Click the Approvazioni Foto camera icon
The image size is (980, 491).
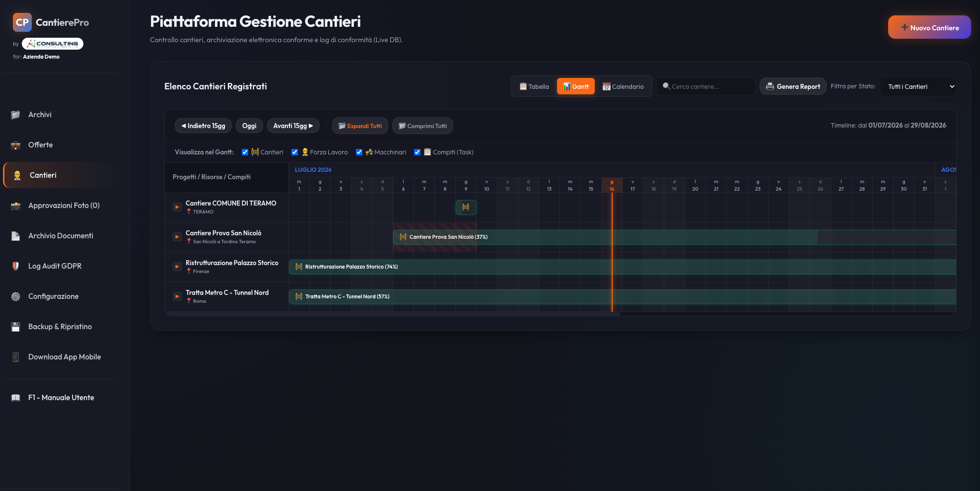(x=16, y=206)
